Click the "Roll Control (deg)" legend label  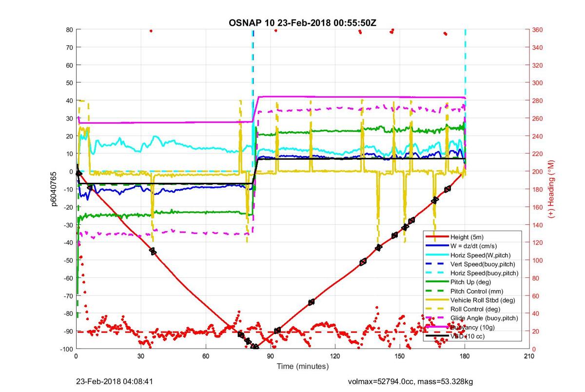coord(475,309)
